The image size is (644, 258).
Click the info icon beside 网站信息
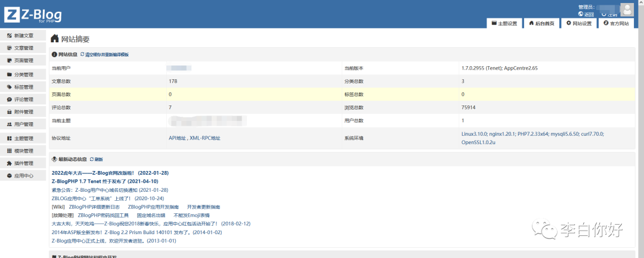54,55
